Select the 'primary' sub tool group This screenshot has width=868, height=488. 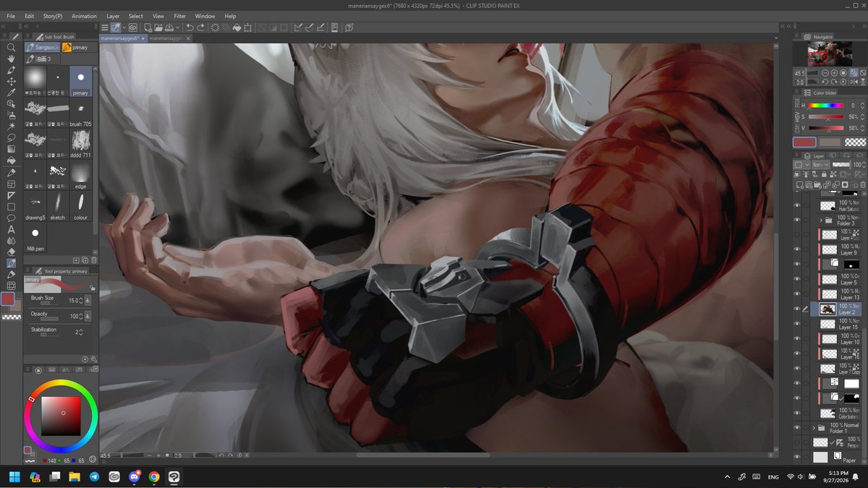79,48
